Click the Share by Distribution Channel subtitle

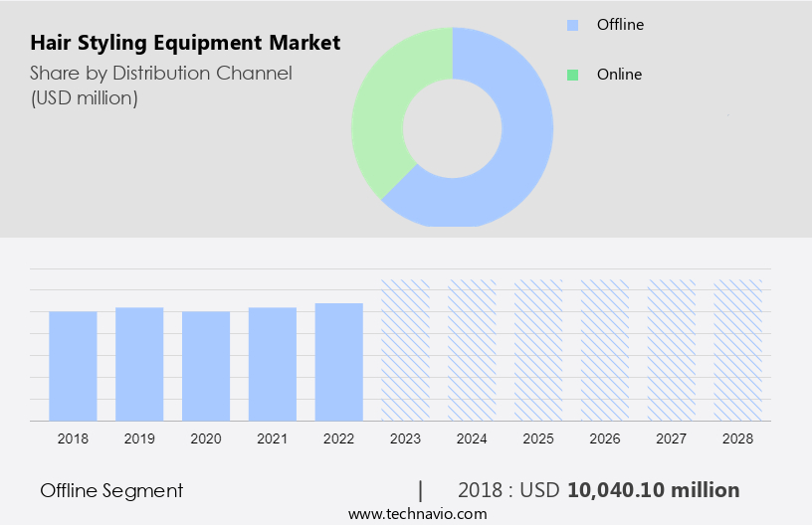[x=161, y=74]
